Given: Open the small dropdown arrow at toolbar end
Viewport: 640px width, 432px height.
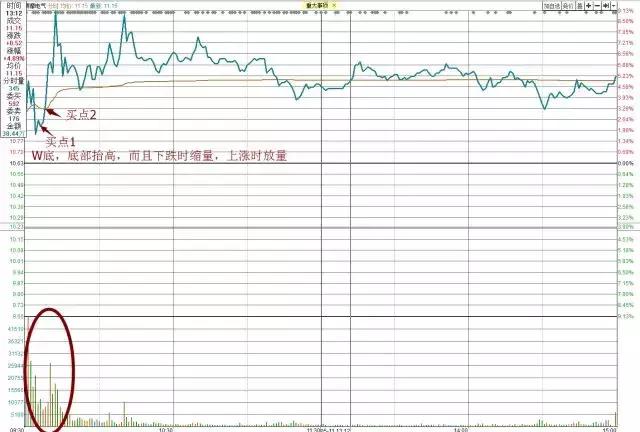Looking at the screenshot, I should point(614,6).
